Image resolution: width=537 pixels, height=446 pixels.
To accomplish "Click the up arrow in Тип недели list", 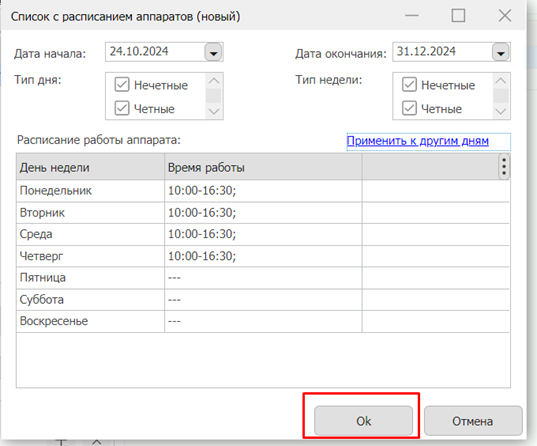I will tap(501, 81).
